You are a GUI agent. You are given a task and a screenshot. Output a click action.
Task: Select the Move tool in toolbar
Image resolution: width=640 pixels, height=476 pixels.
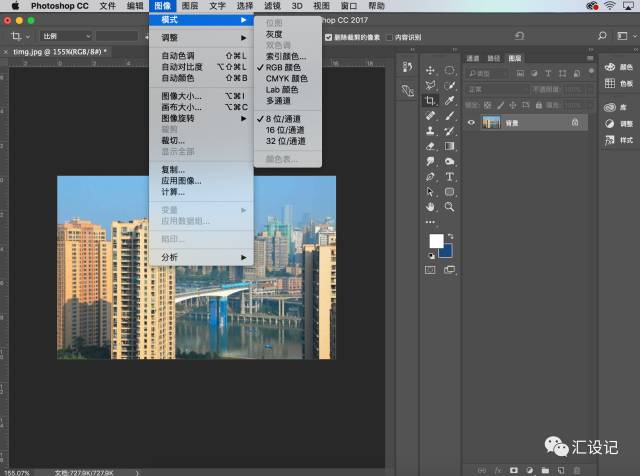click(430, 71)
